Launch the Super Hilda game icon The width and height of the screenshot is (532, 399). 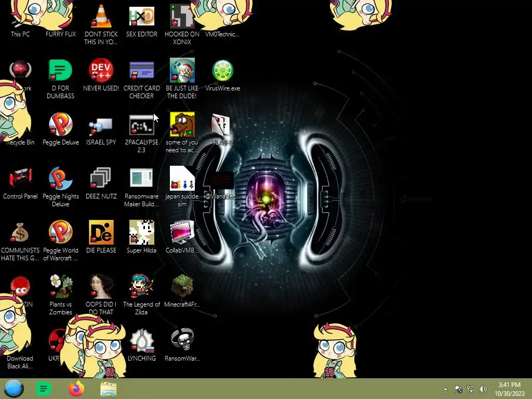(141, 232)
